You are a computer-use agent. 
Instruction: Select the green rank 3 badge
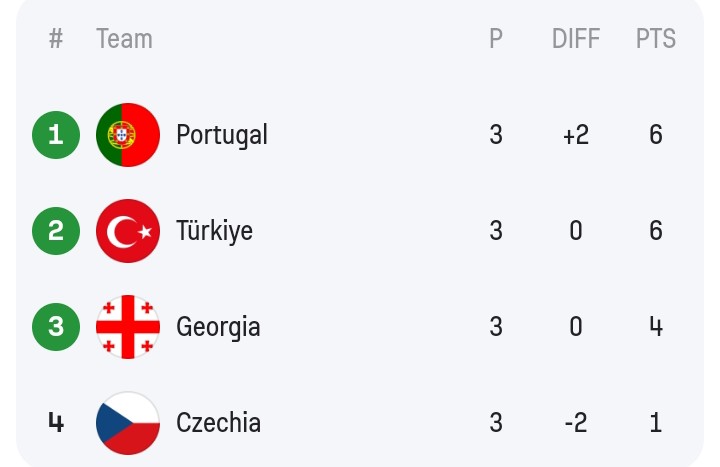coord(56,327)
